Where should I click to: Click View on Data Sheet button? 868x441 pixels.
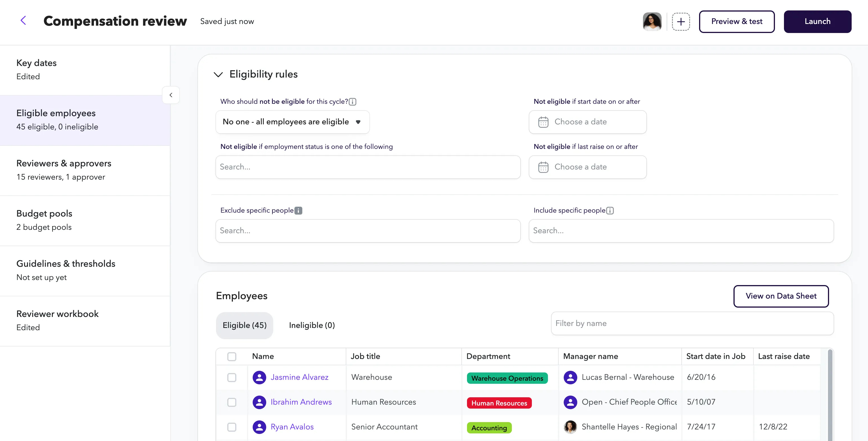781,296
